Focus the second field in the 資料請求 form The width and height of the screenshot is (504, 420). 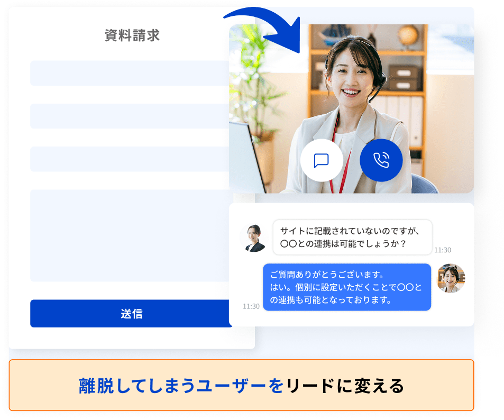point(131,116)
